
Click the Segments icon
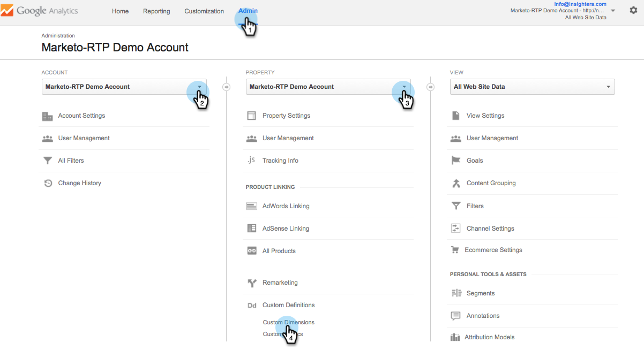tap(456, 293)
